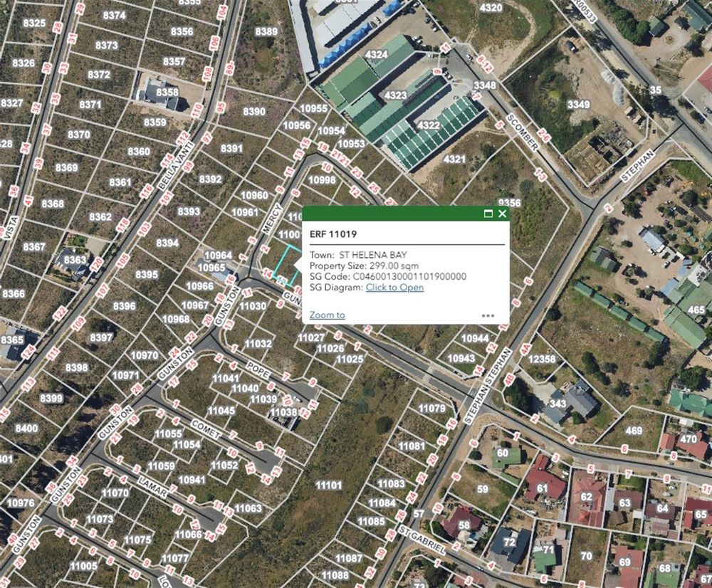Click the Zoom to link
This screenshot has height=588, width=712.
point(327,315)
